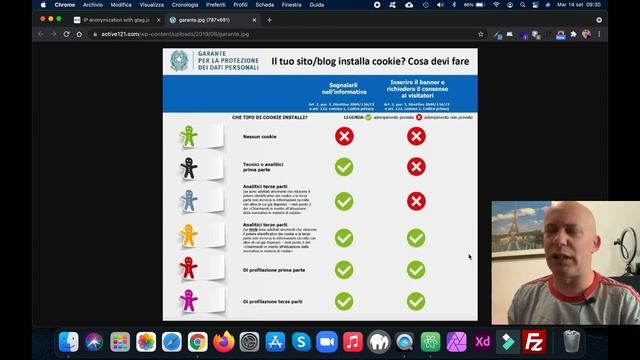Launch FileZilla from the dock
This screenshot has width=640, height=360.
[x=534, y=342]
